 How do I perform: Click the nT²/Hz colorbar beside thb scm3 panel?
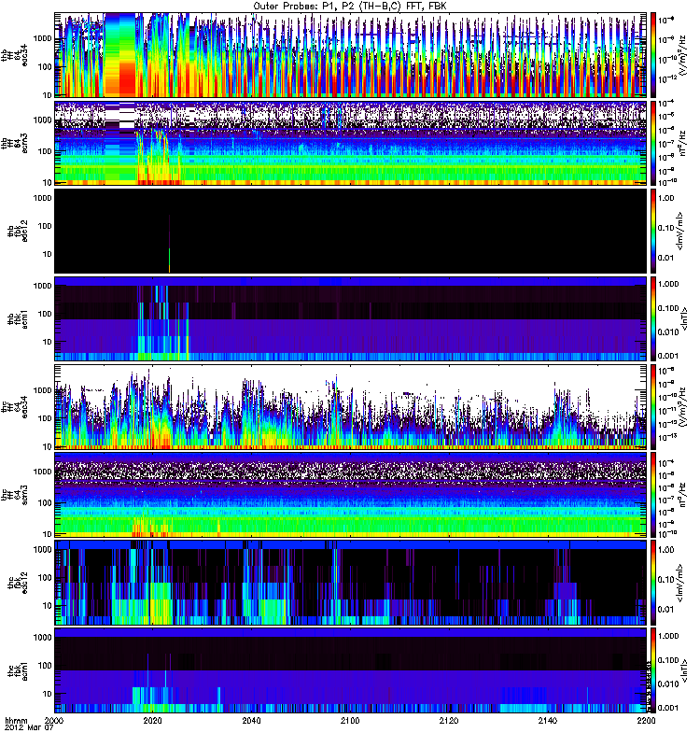(x=653, y=143)
